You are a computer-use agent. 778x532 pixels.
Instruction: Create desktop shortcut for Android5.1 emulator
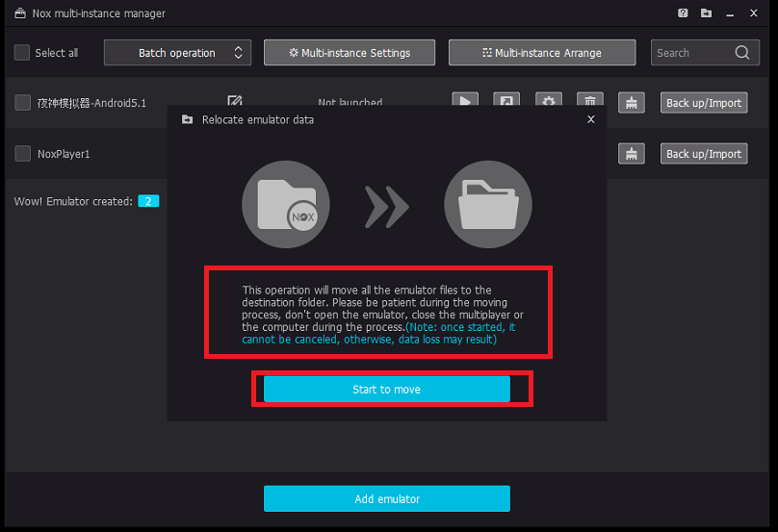[x=506, y=100]
